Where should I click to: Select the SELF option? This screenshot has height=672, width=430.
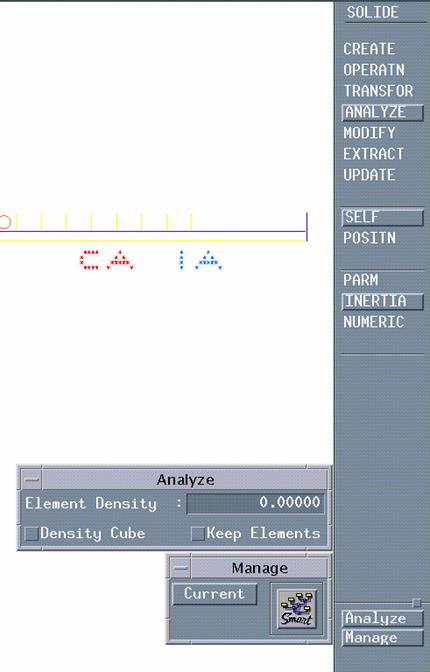click(x=382, y=217)
